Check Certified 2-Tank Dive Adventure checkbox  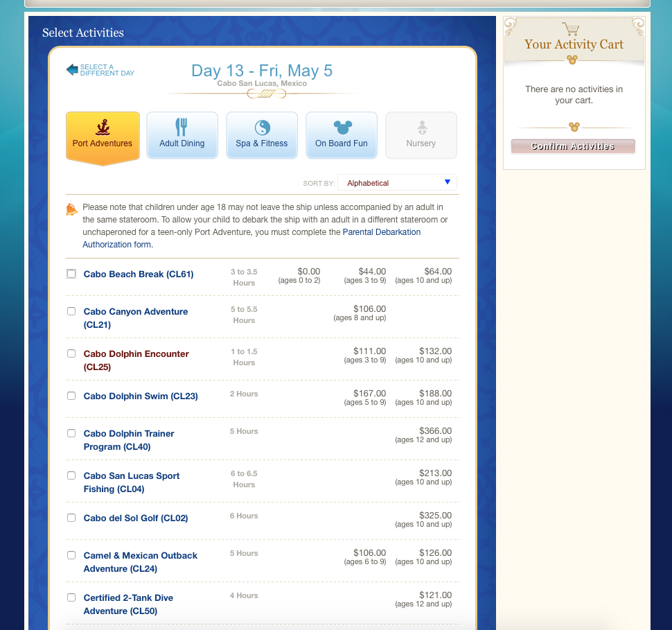pyautogui.click(x=71, y=597)
